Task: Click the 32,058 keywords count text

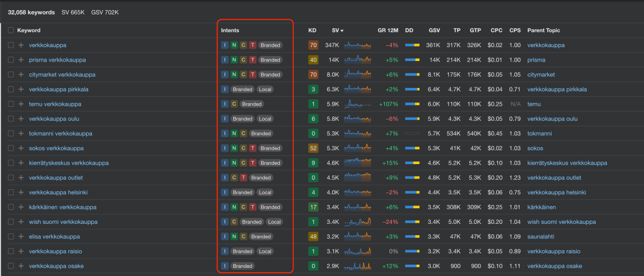Action: [31, 13]
